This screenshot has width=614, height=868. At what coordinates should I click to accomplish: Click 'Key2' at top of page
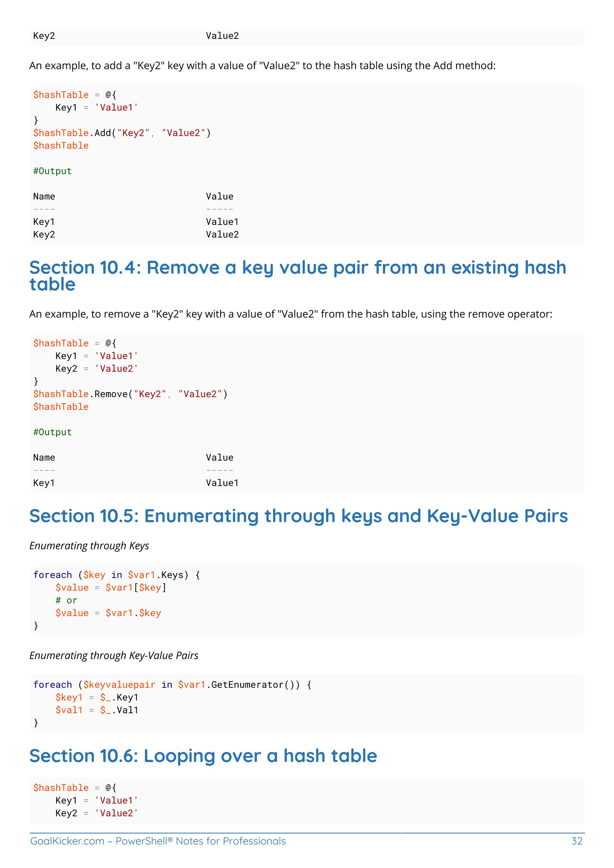44,36
